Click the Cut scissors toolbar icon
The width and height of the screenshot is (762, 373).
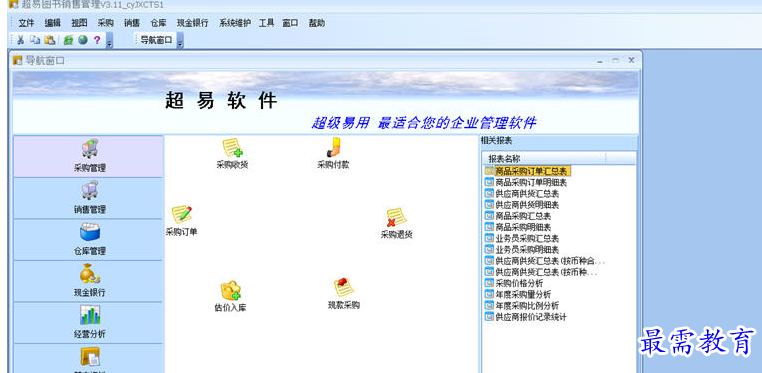point(20,40)
